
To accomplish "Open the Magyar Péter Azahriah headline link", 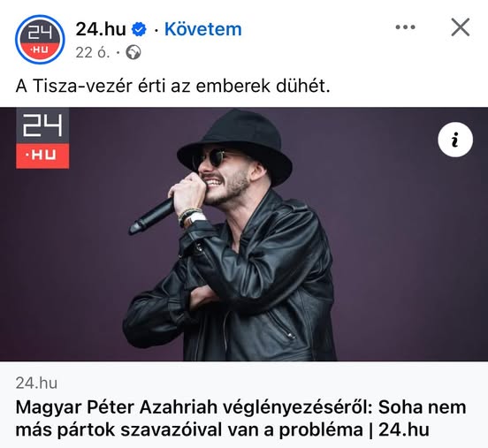I will click(x=240, y=419).
